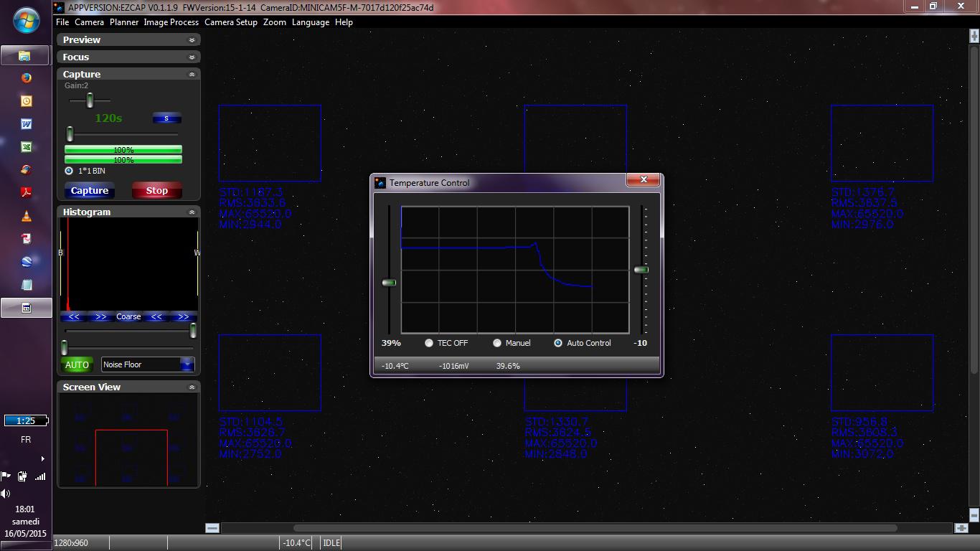Click the target temperature slider at -10
980x551 pixels.
[641, 270]
